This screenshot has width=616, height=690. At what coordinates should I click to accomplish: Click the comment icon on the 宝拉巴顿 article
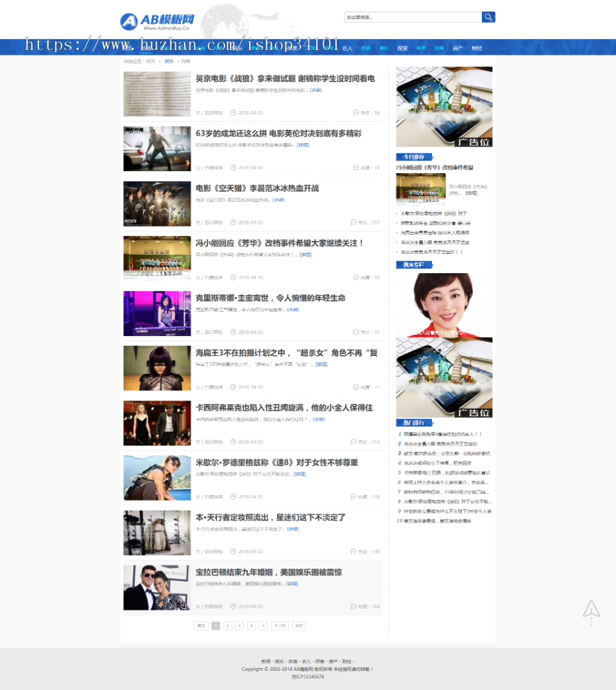pyautogui.click(x=355, y=606)
